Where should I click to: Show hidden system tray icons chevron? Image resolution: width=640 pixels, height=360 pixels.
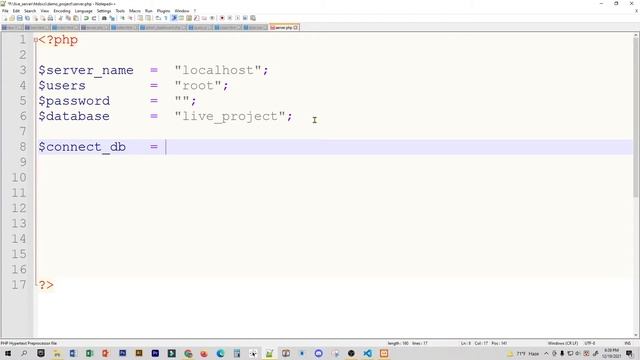pos(547,353)
